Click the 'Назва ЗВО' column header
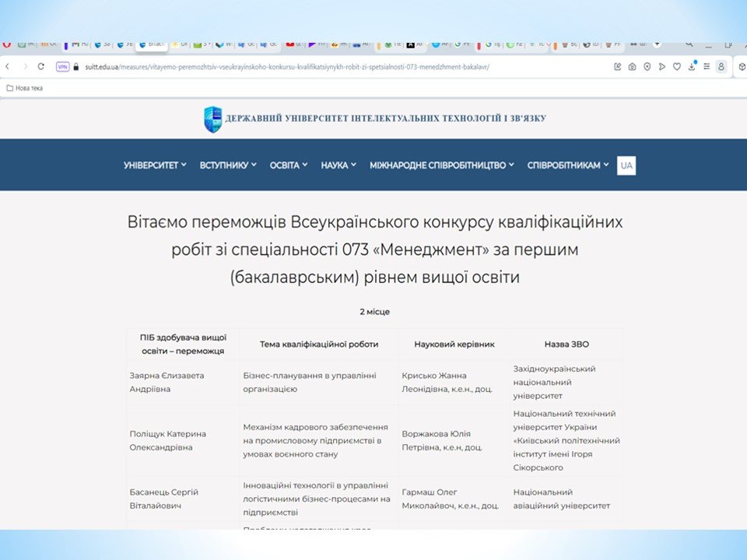This screenshot has height=560, width=747. click(566, 345)
